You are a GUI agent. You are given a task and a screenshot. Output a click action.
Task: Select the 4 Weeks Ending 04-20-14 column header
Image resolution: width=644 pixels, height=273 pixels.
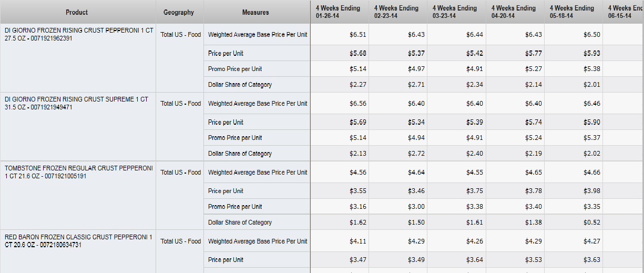514,12
